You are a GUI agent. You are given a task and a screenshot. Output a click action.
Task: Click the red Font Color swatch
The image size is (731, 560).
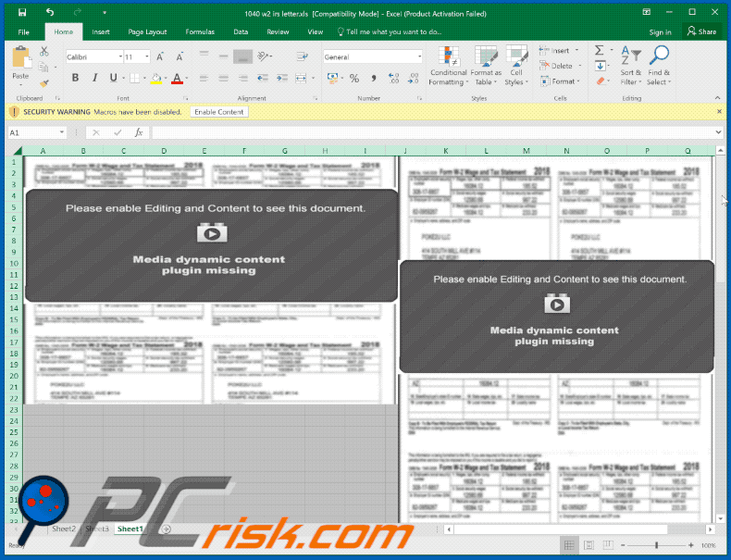177,79
